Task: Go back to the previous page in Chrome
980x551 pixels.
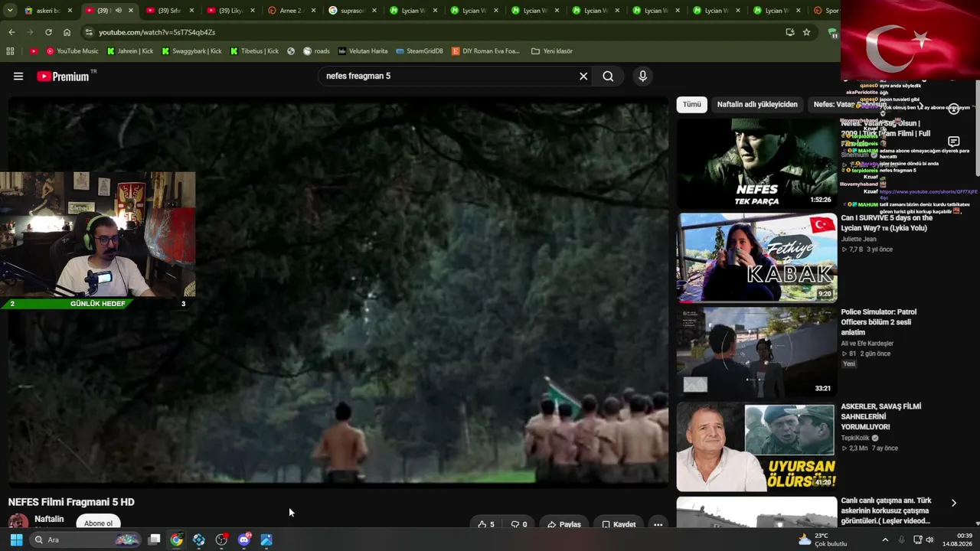Action: tap(11, 32)
